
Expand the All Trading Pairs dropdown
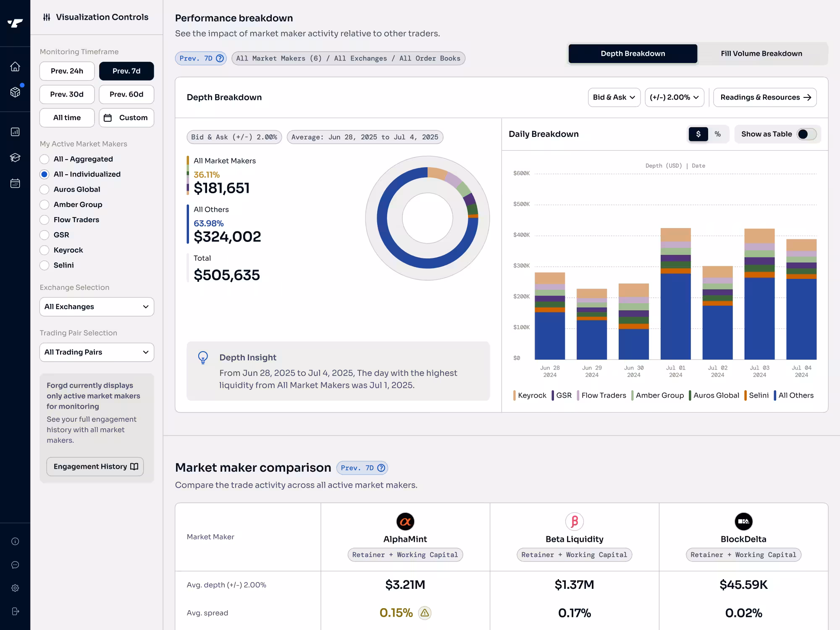pyautogui.click(x=97, y=352)
